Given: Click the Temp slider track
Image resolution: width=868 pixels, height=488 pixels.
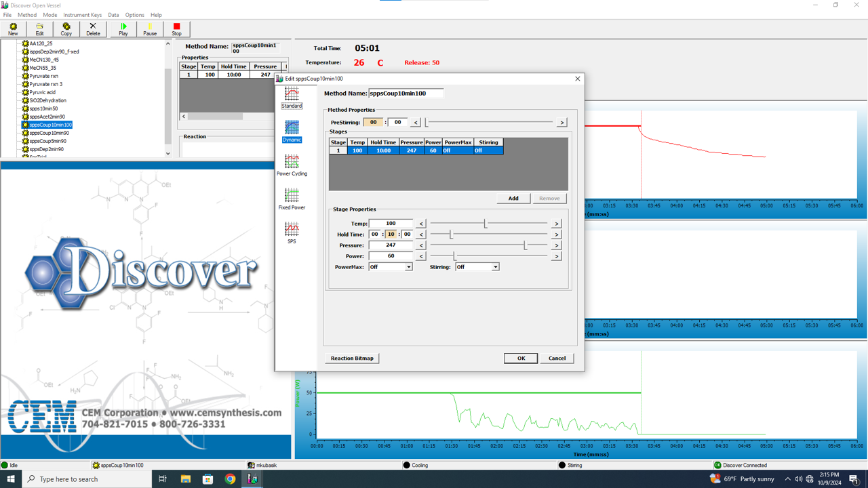Looking at the screenshot, I should pos(515,224).
